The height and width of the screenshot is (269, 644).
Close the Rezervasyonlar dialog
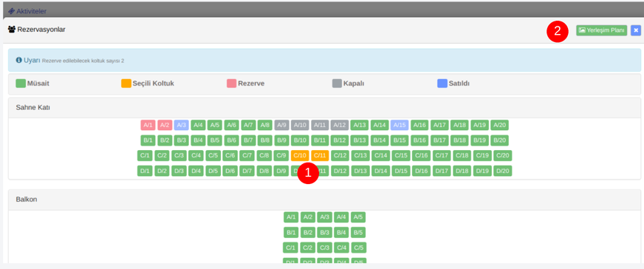pos(636,30)
